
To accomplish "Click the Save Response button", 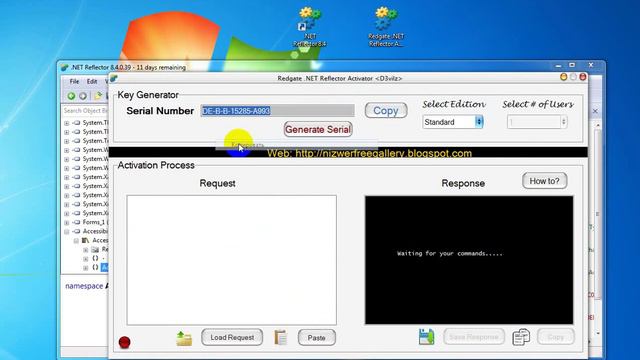I will coord(474,337).
